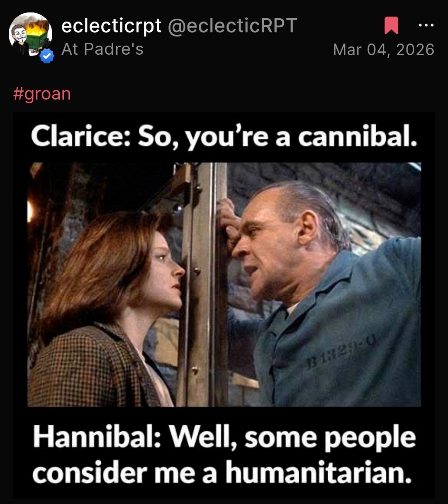Select the "At Padre's" subtitle text
Screen dimensions: 448x504
click(102, 49)
